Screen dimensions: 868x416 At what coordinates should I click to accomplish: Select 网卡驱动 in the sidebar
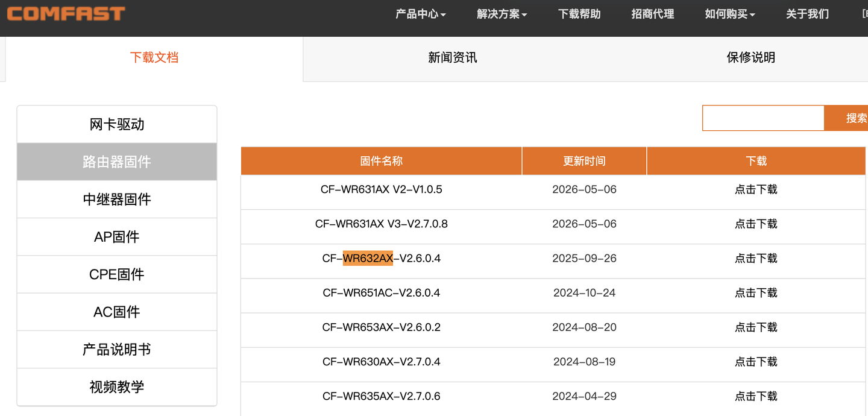click(117, 125)
